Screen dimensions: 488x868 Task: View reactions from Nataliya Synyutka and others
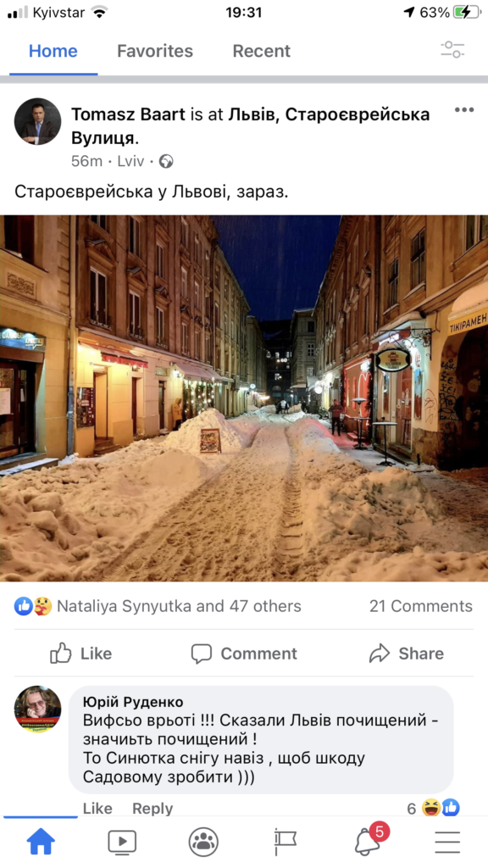click(158, 606)
